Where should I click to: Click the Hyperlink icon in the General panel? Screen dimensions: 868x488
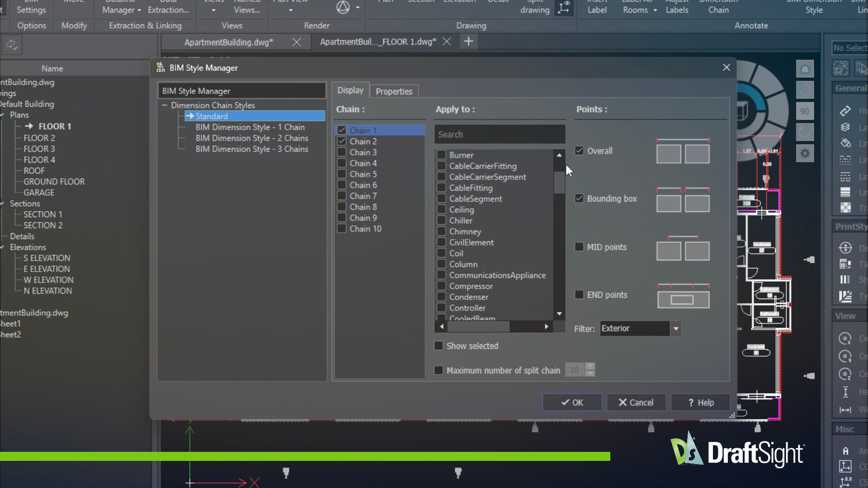point(844,111)
